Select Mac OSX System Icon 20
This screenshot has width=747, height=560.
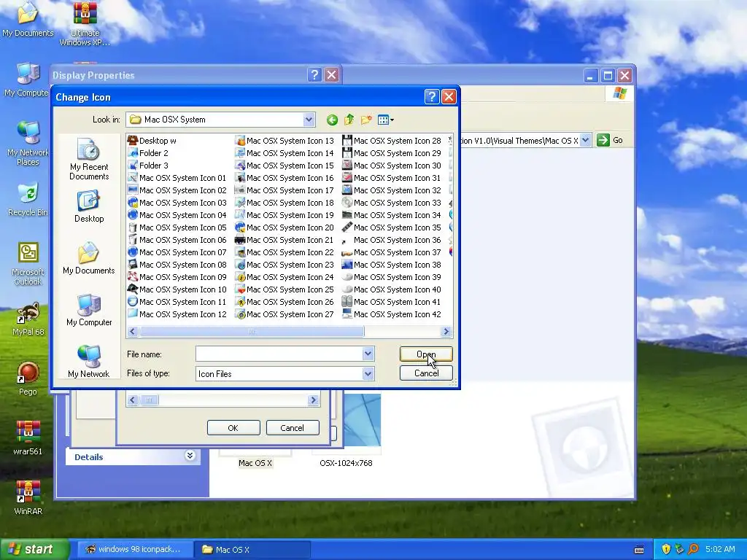tap(285, 227)
